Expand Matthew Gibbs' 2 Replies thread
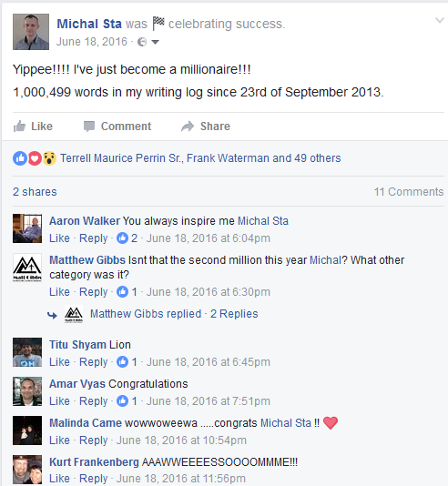The image size is (448, 486). click(234, 314)
